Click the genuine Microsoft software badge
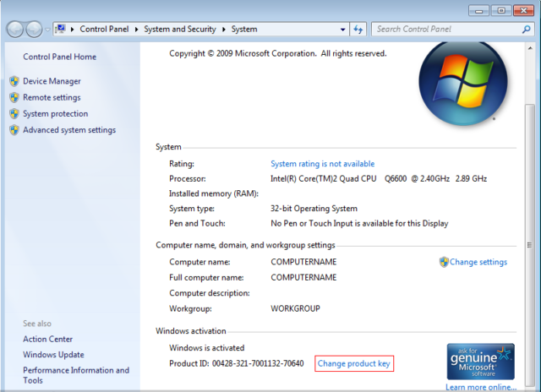 pos(481,362)
